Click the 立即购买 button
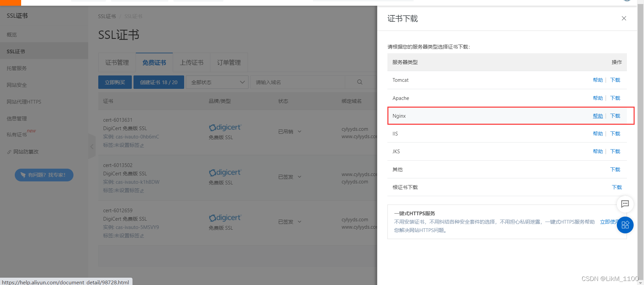This screenshot has width=644, height=285. 115,82
